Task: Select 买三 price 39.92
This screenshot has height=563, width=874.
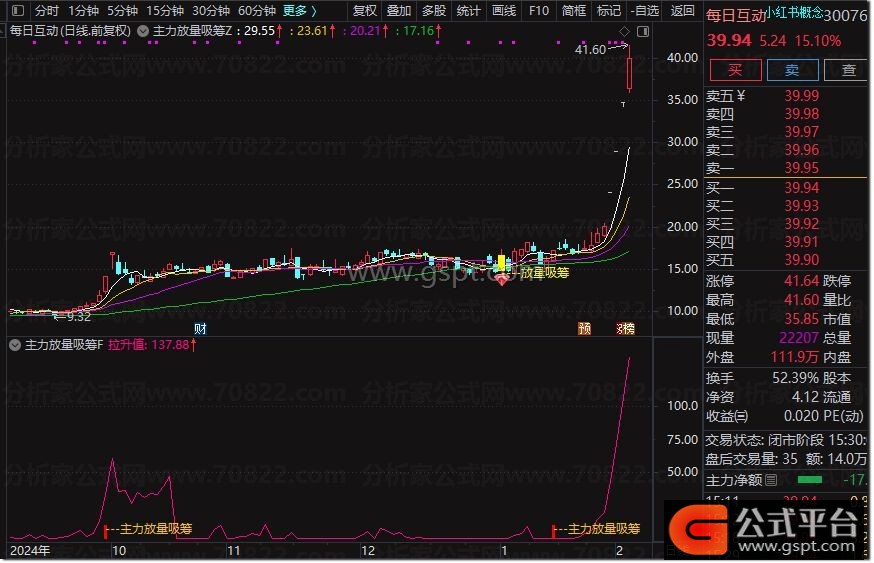Action: (802, 224)
